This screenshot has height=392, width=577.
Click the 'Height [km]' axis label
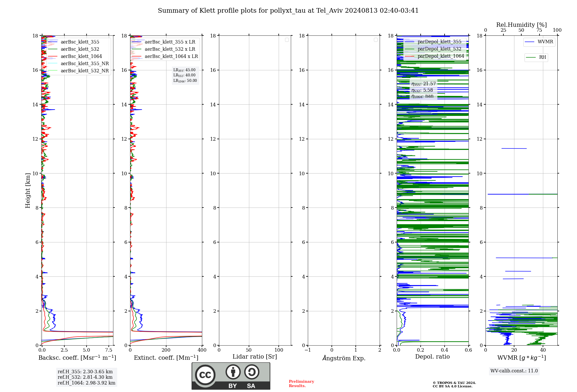point(28,191)
